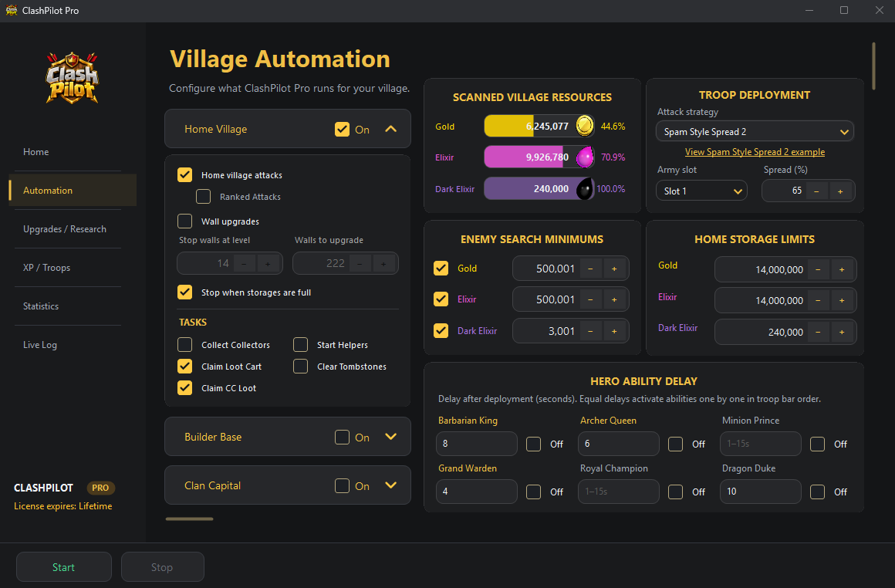
Task: Click the dark elixir drop icon
Action: 585,188
